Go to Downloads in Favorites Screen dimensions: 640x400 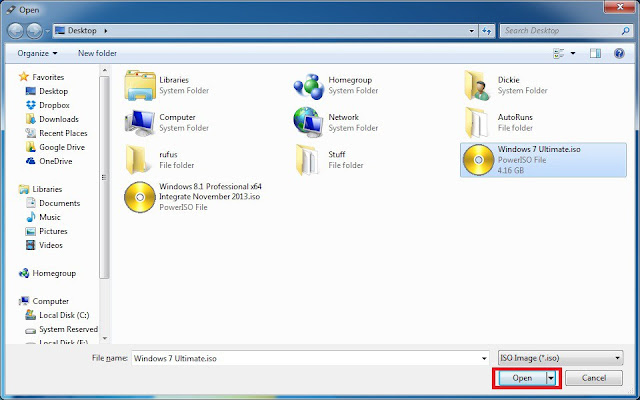[x=52, y=119]
